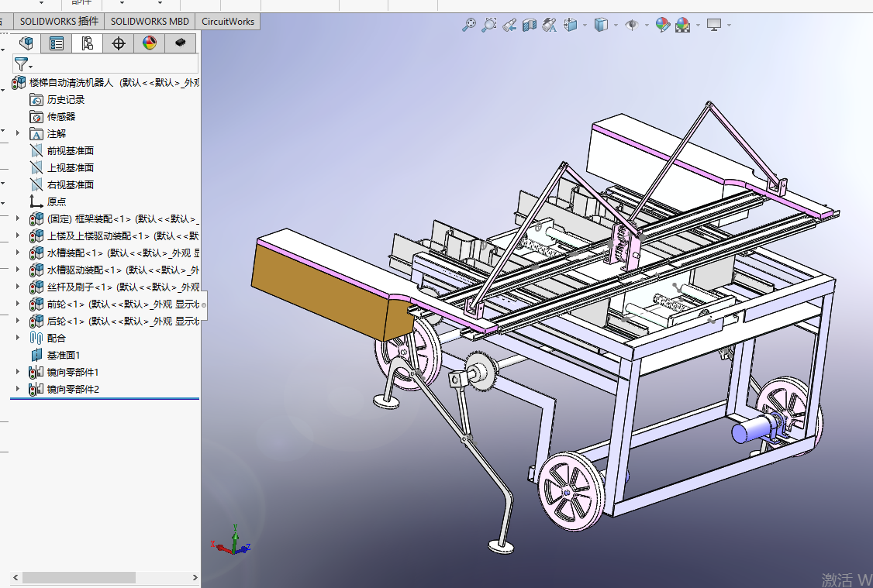Screen dimensions: 873x588
Task: Click 注解 annotation icon
Action: pyautogui.click(x=36, y=134)
